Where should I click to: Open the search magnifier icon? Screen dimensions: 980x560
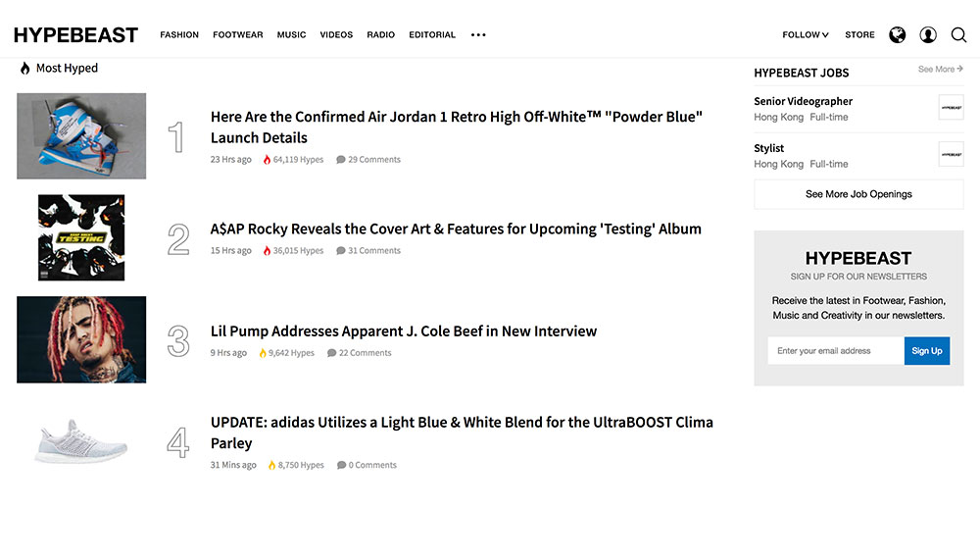[958, 35]
